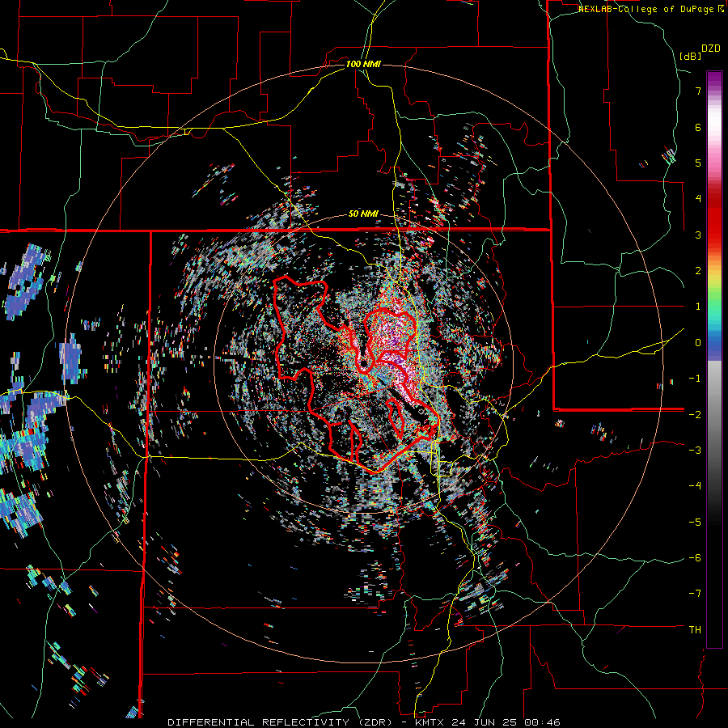Click the -2 value on the scale
This screenshot has height=728, width=728.
coord(695,414)
